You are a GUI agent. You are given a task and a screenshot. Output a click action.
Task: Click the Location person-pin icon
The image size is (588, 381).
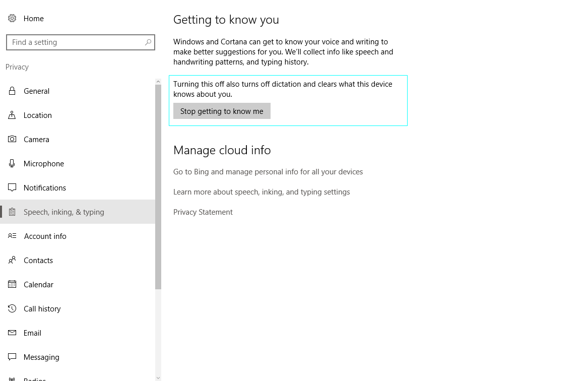point(12,115)
